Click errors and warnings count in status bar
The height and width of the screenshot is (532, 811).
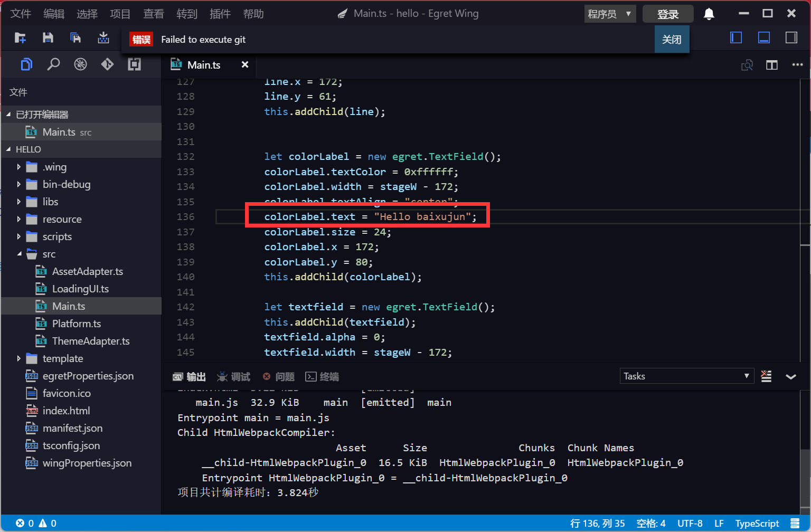[36, 523]
